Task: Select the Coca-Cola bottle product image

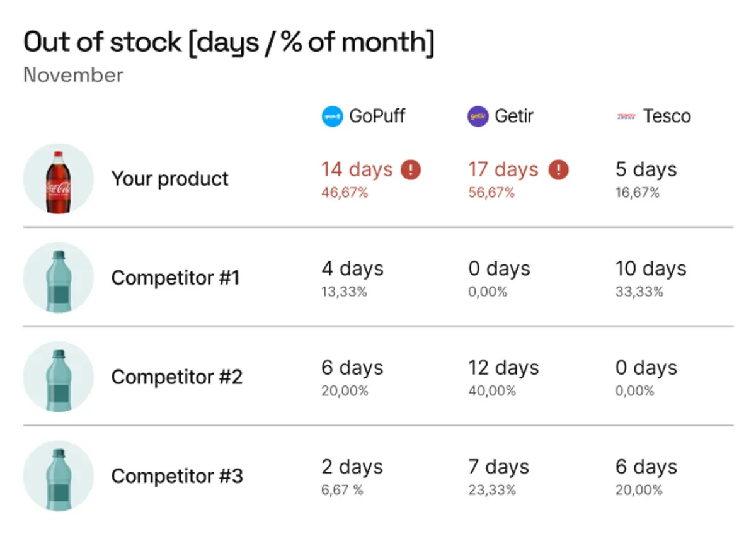Action: point(59,179)
